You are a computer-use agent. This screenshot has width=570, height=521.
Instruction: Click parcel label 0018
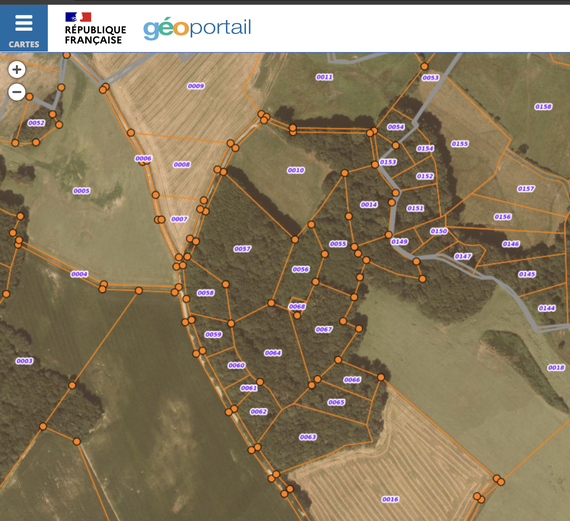(556, 368)
